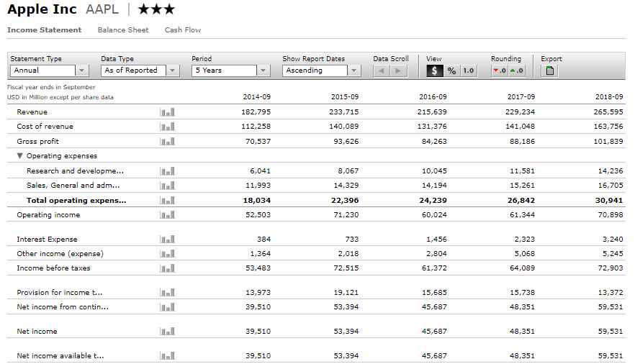Open the Net income available chart icon
The height and width of the screenshot is (364, 635).
tap(167, 356)
